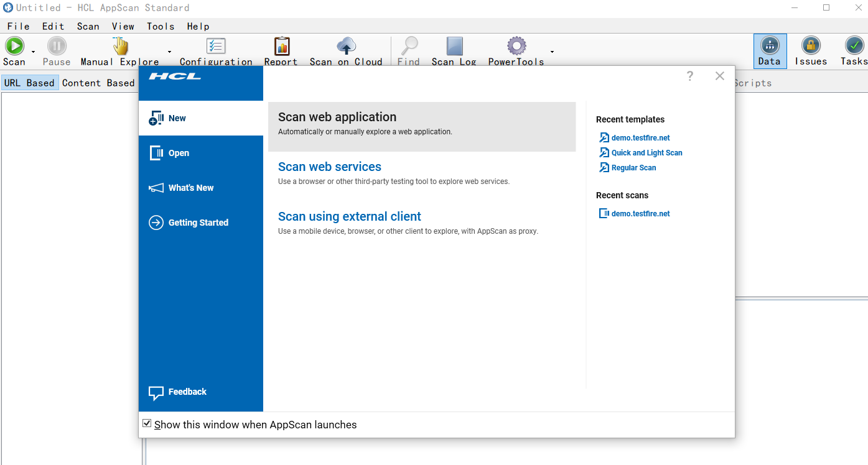Click the Regular Scan template icon
This screenshot has width=868, height=465.
click(x=604, y=168)
